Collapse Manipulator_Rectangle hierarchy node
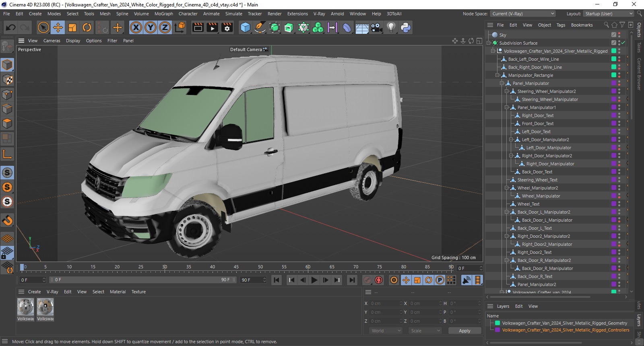The width and height of the screenshot is (644, 346). pos(497,75)
